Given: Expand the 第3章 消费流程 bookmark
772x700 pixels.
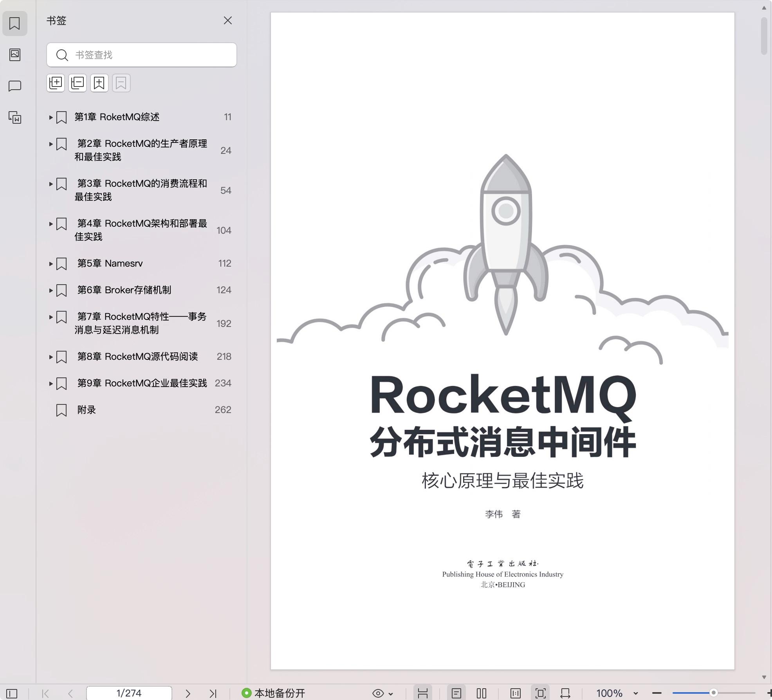Looking at the screenshot, I should click(51, 184).
